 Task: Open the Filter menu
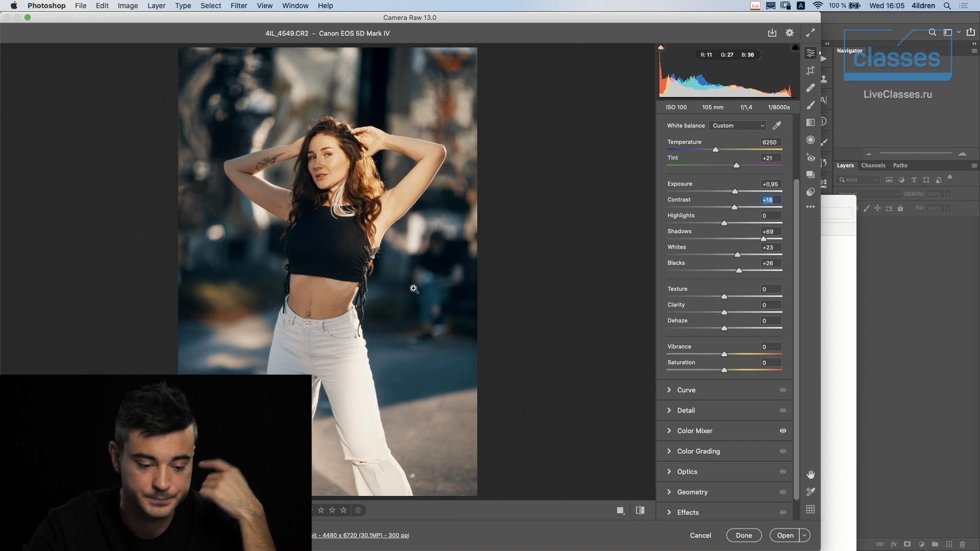point(238,6)
